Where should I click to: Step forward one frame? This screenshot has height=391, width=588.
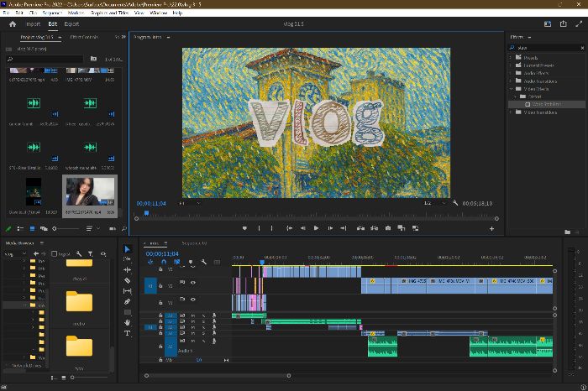point(330,228)
